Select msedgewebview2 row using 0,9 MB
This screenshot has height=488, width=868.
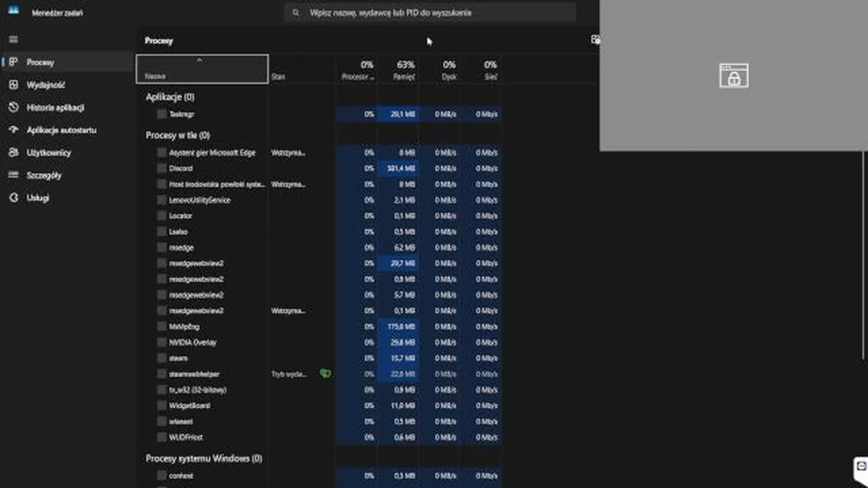319,279
